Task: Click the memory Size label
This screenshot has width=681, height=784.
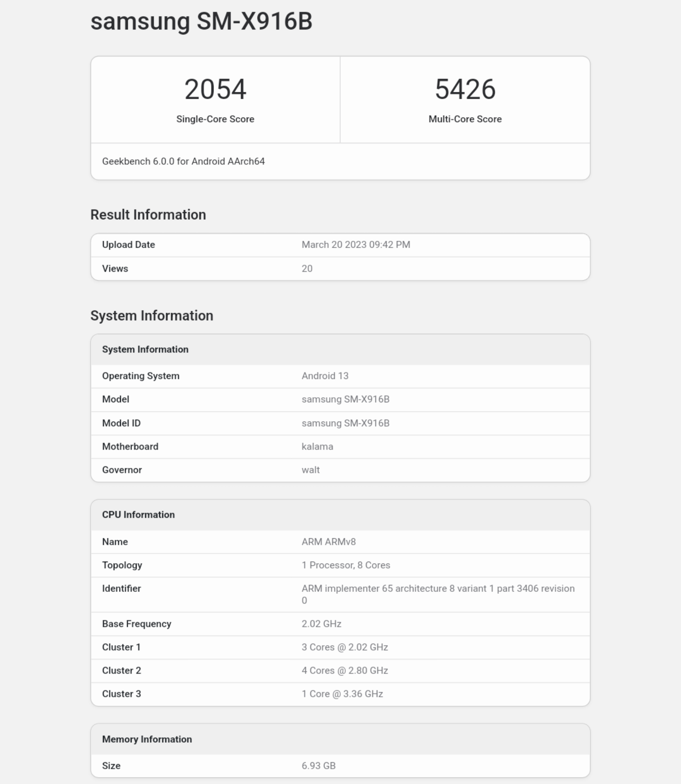Action: tap(111, 766)
